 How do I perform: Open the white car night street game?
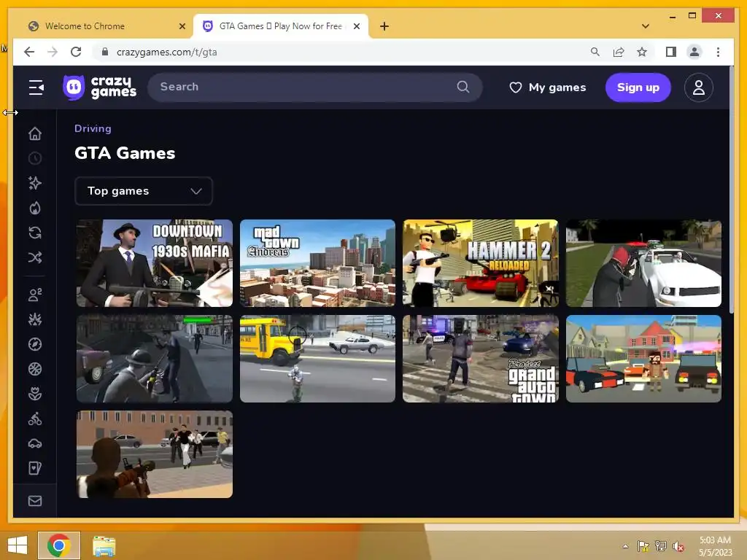643,263
